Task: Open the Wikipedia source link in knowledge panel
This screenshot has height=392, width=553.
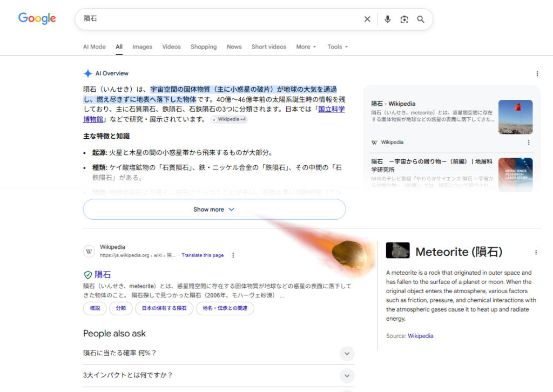Action: pyautogui.click(x=420, y=336)
